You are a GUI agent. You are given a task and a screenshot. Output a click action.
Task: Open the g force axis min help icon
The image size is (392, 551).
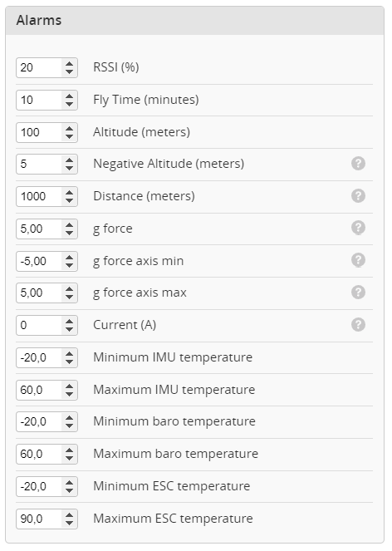tap(358, 260)
